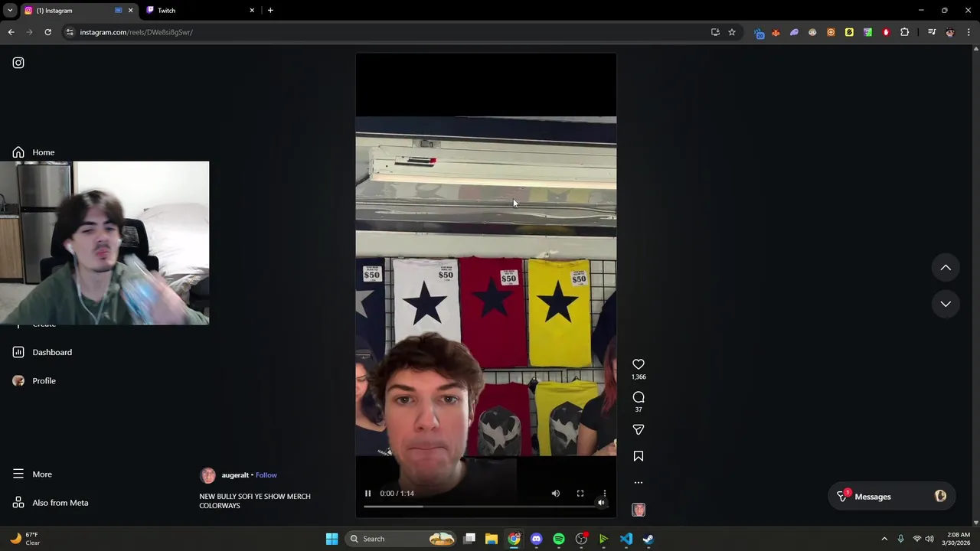This screenshot has width=980, height=551.
Task: Open the tab search dropdown arrow
Action: 10,11
